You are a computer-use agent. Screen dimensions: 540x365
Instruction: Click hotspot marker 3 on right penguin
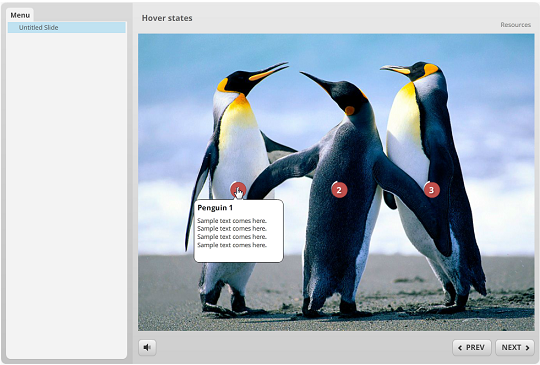[x=432, y=190]
